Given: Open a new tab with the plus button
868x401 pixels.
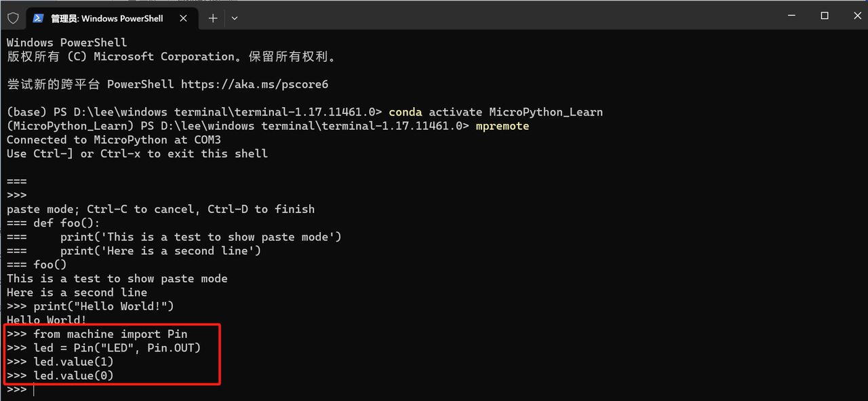Looking at the screenshot, I should click(x=212, y=18).
